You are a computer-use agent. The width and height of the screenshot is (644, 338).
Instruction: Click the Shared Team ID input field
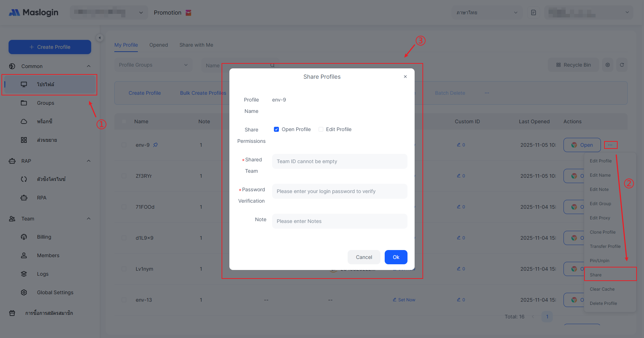339,161
